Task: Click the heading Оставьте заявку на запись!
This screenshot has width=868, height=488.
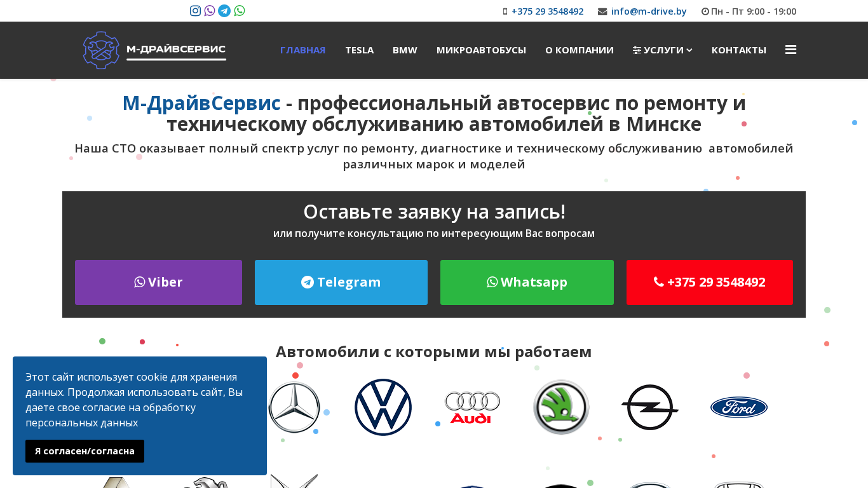Action: click(434, 212)
